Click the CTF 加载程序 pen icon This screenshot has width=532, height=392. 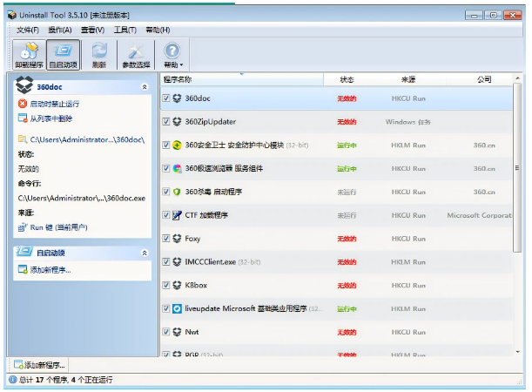coord(177,215)
